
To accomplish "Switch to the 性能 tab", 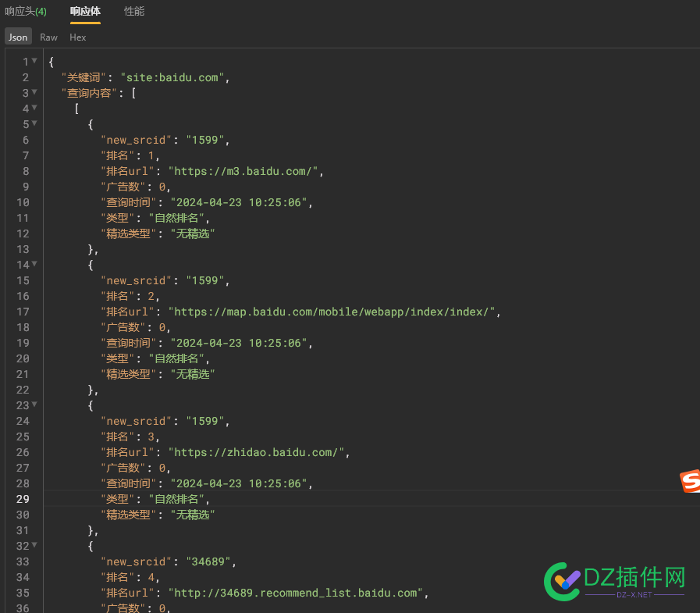I will pyautogui.click(x=134, y=11).
